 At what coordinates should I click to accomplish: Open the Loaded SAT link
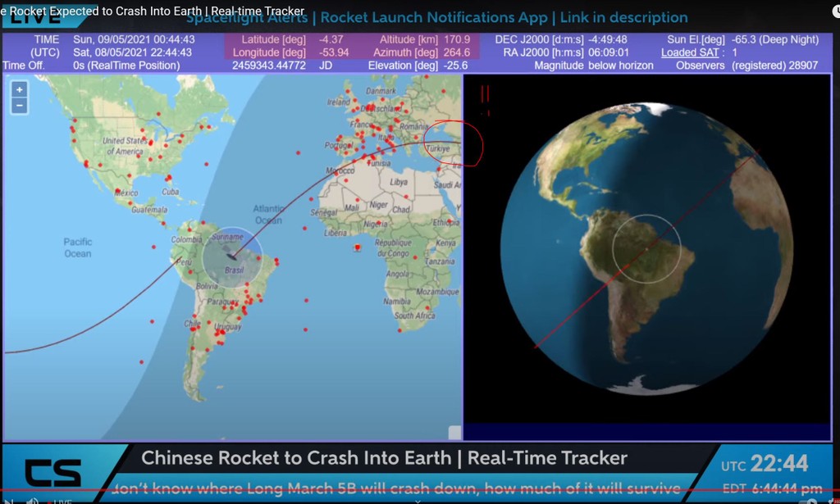click(689, 52)
